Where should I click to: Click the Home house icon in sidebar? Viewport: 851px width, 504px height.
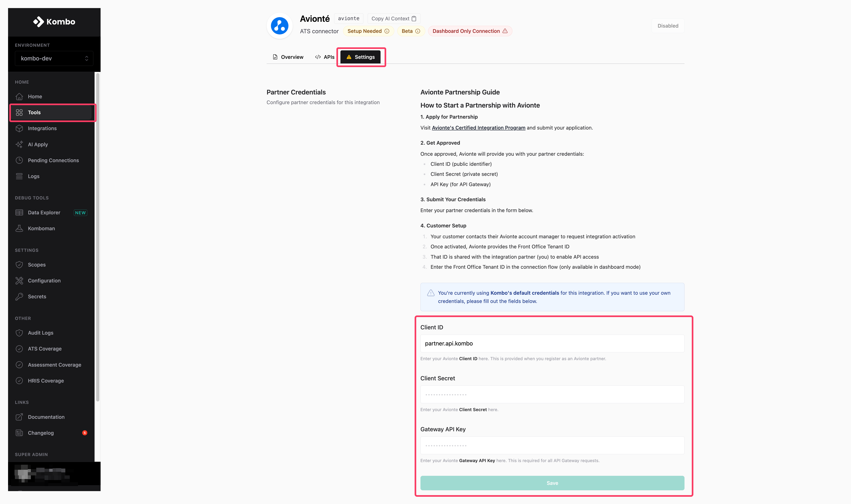point(19,96)
